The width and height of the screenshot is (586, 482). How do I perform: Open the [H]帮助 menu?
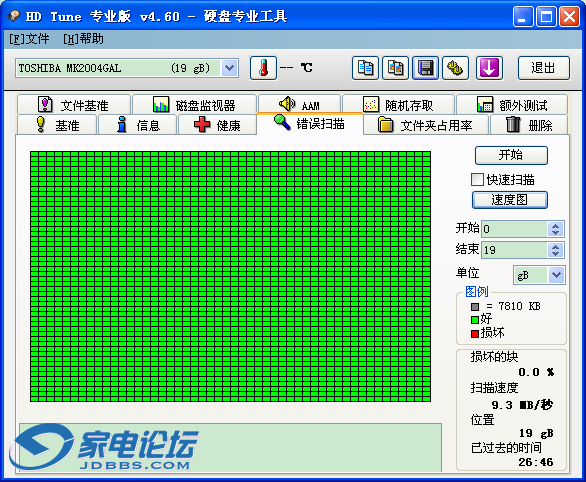(x=83, y=38)
